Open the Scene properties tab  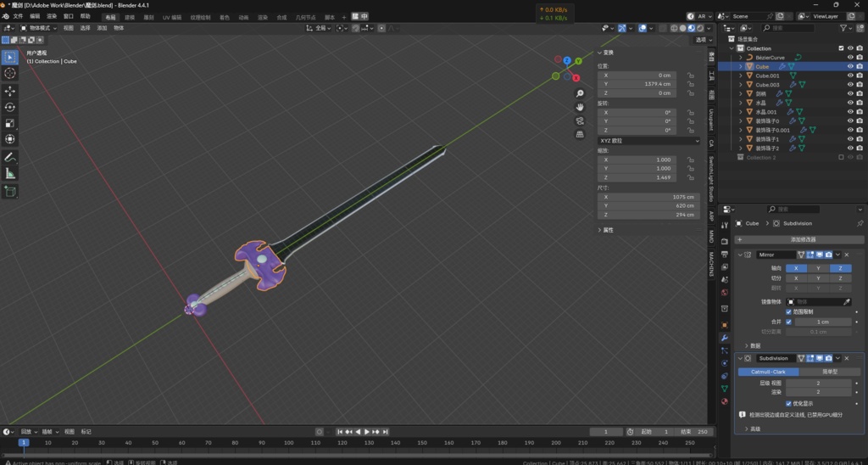point(725,279)
